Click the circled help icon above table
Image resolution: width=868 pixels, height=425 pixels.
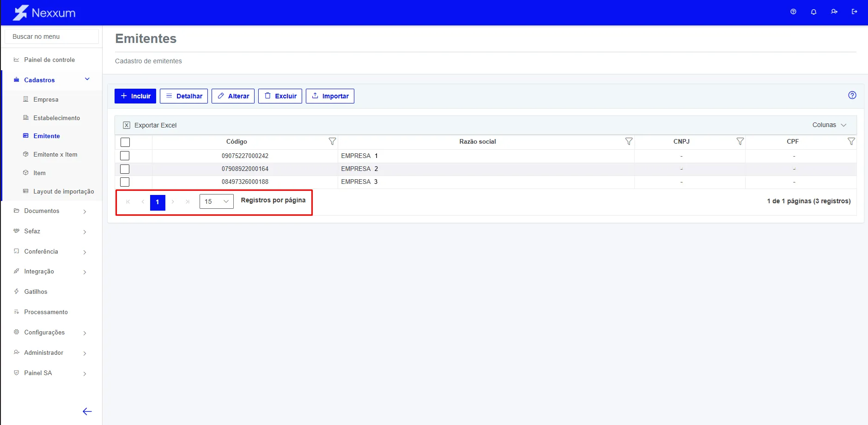point(852,95)
